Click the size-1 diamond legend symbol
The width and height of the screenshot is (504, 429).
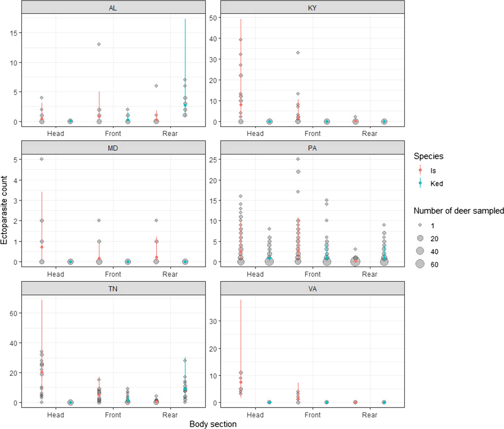pos(420,225)
